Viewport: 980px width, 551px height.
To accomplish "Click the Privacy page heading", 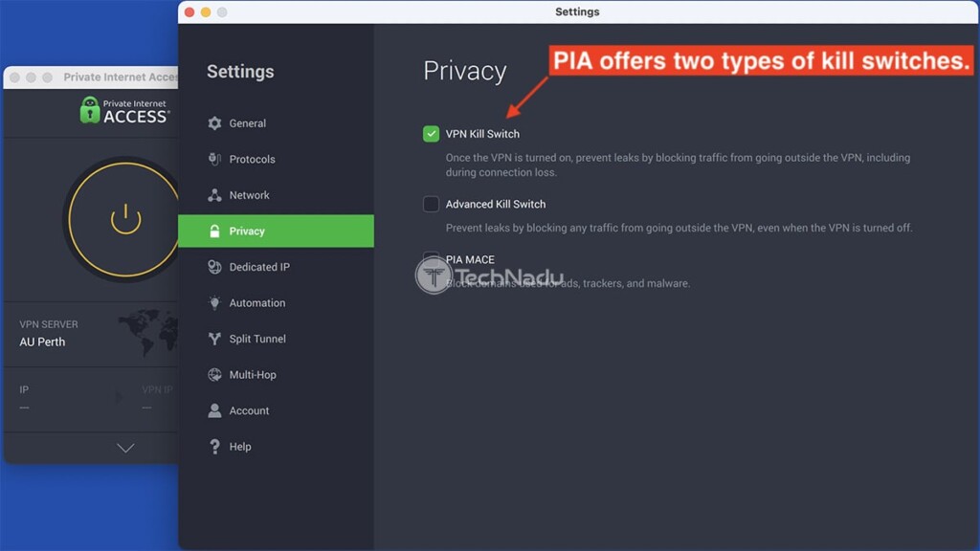I will pos(465,71).
